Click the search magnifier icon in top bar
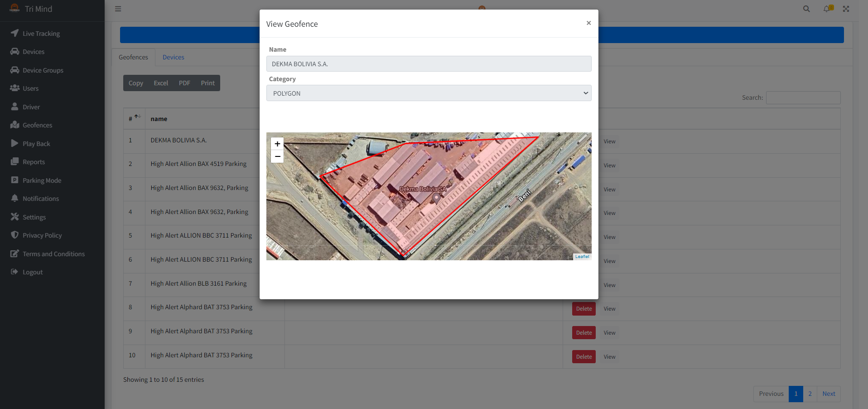Screen dimensions: 868x409 pos(806,9)
